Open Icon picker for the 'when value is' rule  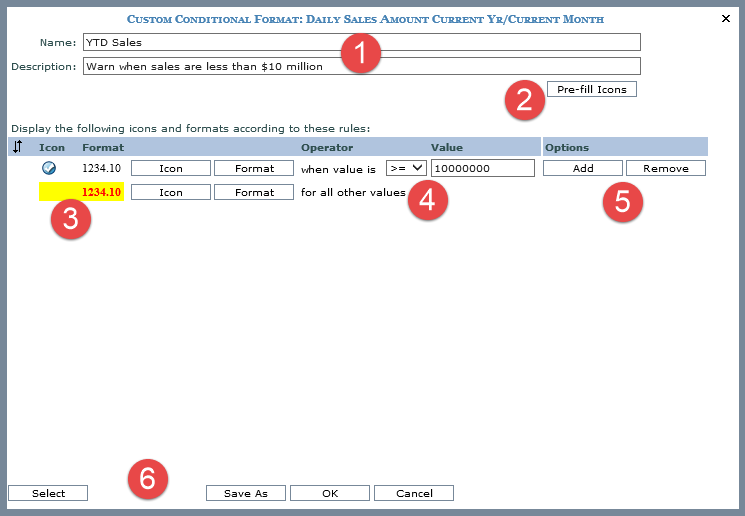click(x=170, y=168)
